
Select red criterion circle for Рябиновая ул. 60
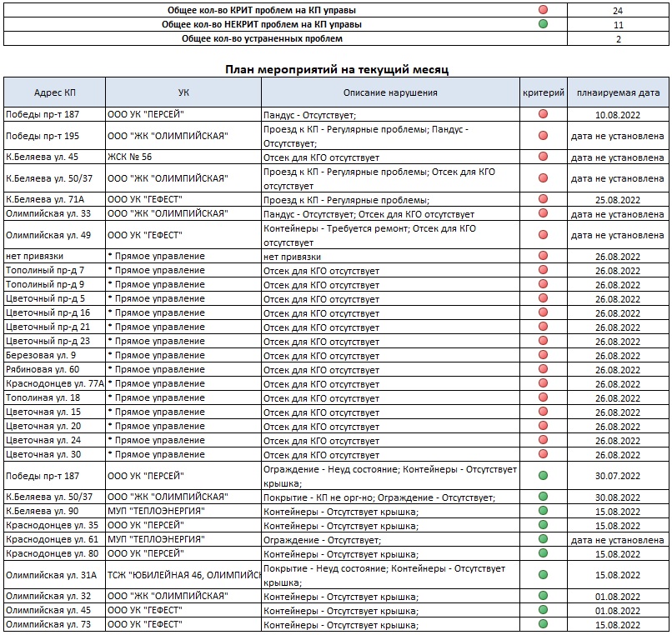544,370
